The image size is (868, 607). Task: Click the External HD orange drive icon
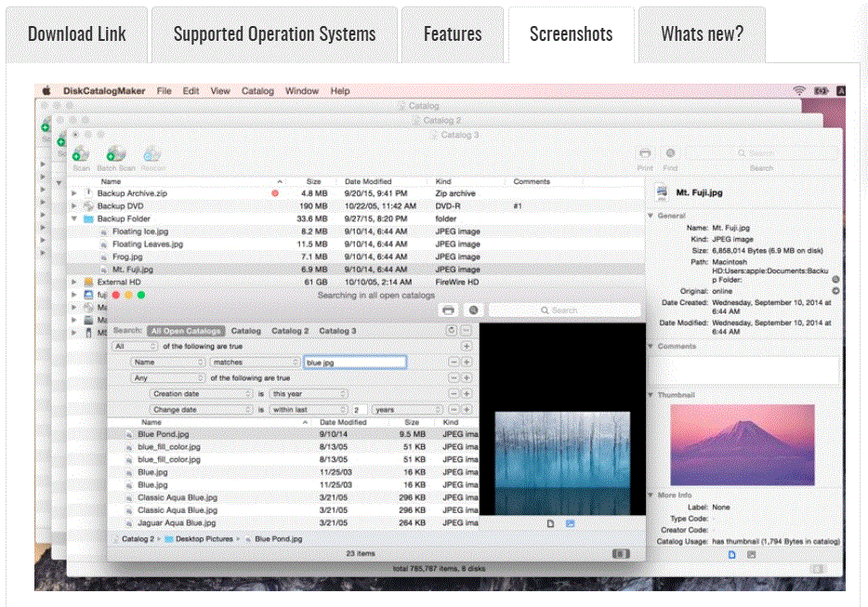(88, 282)
